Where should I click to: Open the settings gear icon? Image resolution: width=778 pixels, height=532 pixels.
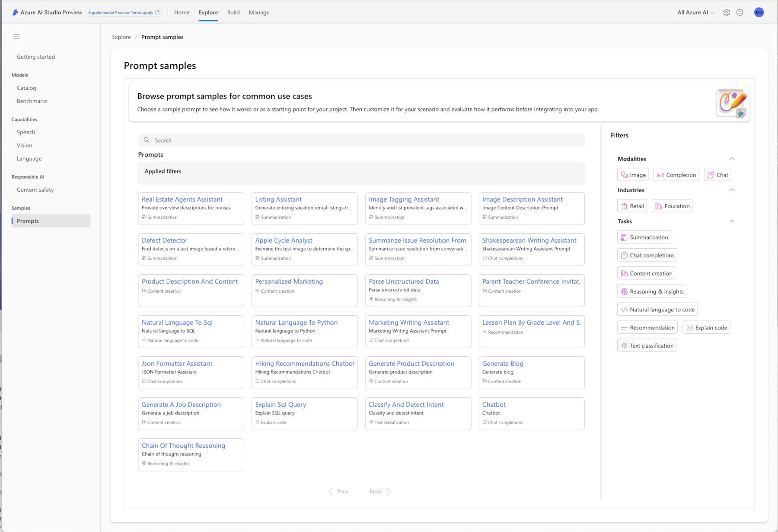(x=727, y=13)
